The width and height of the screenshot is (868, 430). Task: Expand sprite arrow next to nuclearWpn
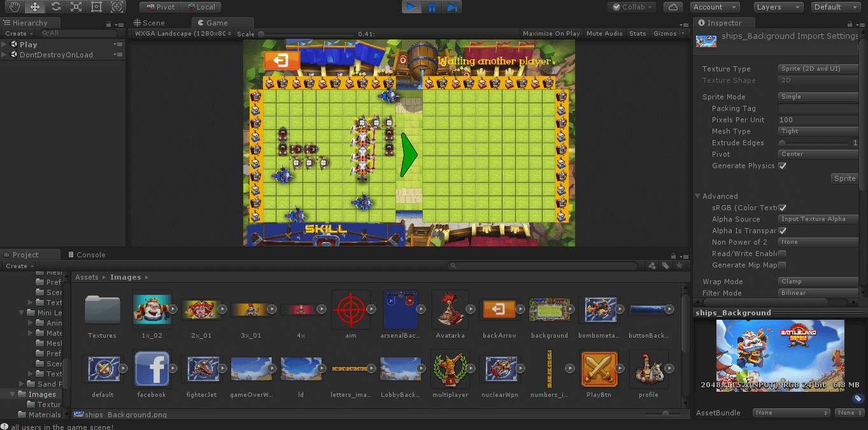(520, 368)
